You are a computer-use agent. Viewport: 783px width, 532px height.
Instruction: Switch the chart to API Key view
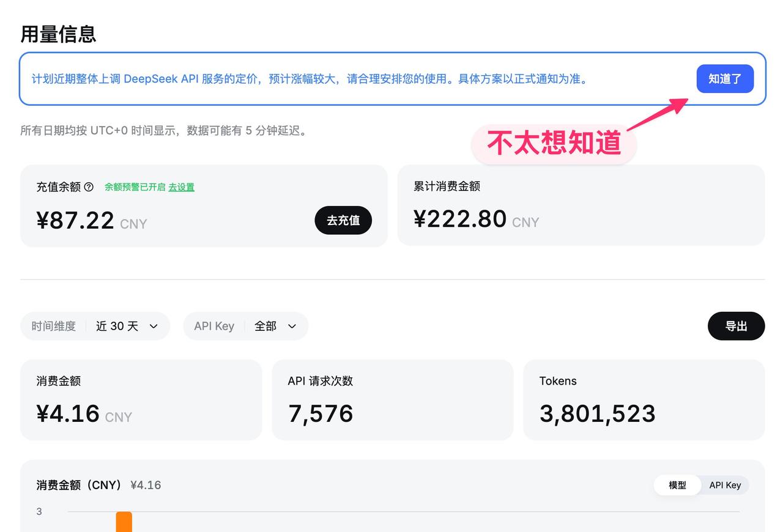point(725,485)
